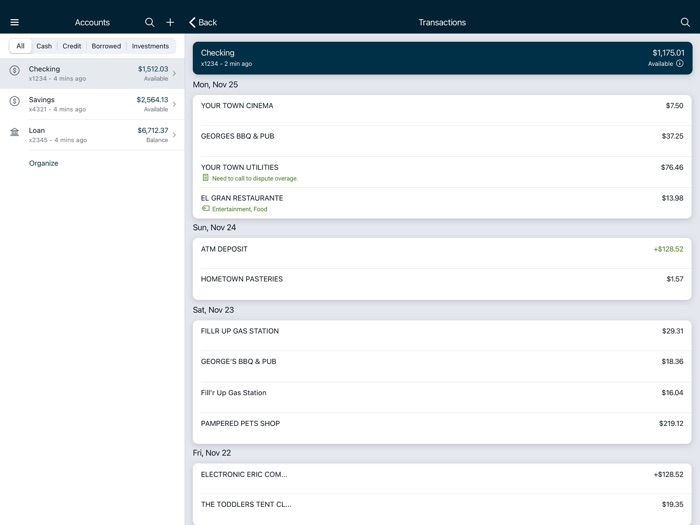Click the note icon under Your Town Utilities
This screenshot has width=700, height=525.
(205, 178)
